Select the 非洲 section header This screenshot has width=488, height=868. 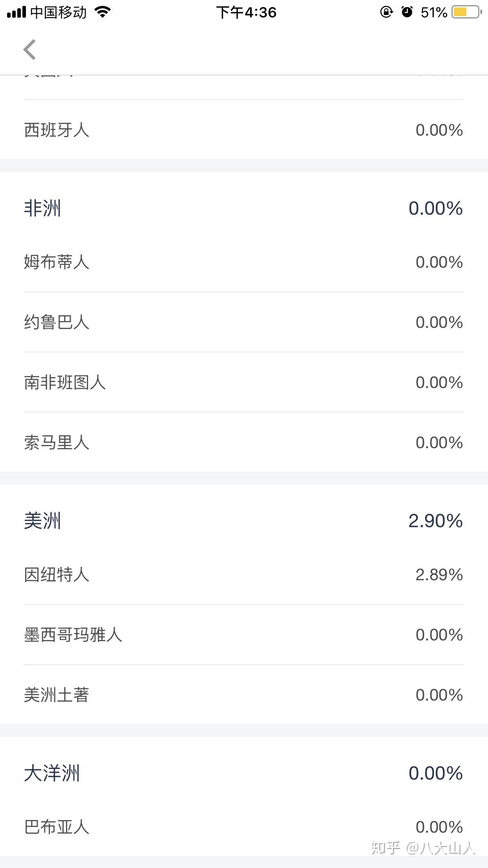tap(42, 208)
